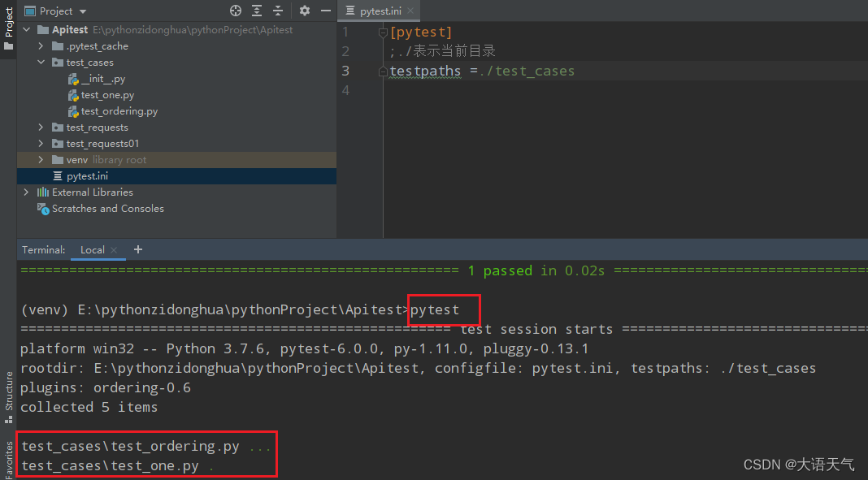This screenshot has width=868, height=480.
Task: Click the test_cases folder icon
Action: click(58, 63)
